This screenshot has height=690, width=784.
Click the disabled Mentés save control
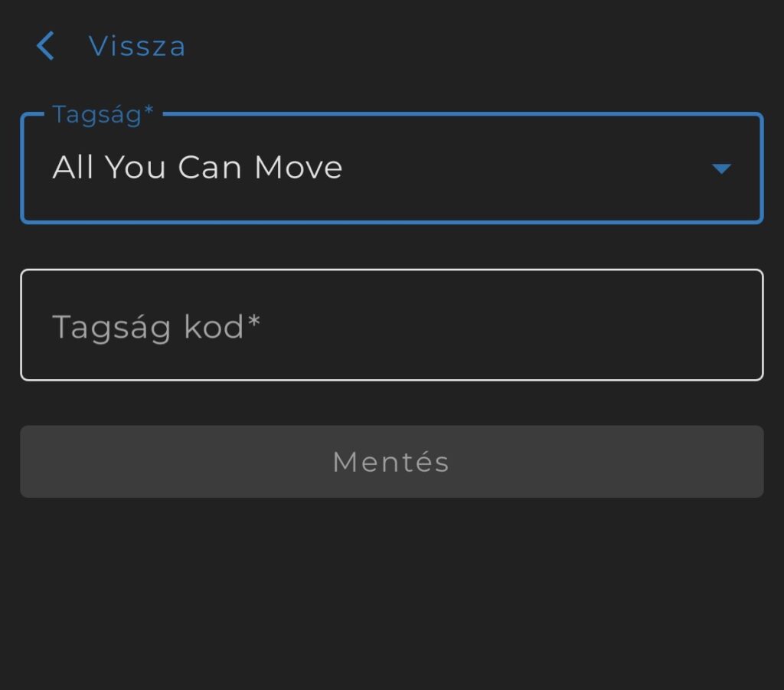coord(392,461)
